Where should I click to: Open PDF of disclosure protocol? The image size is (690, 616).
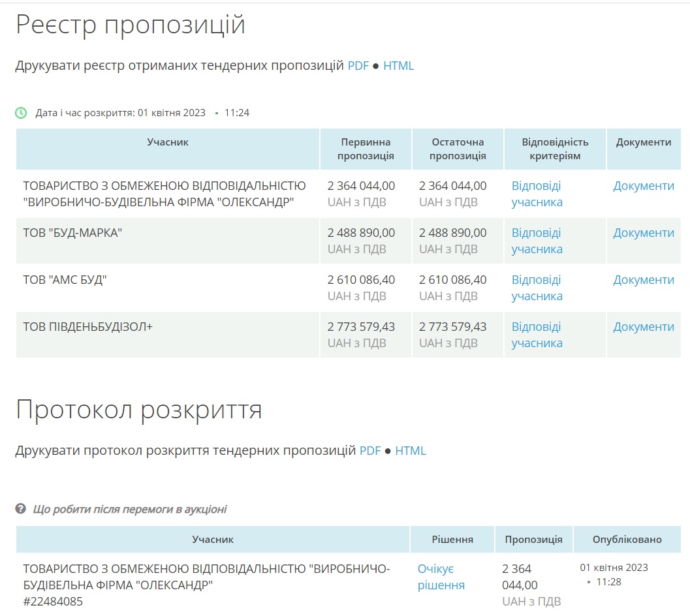370,451
